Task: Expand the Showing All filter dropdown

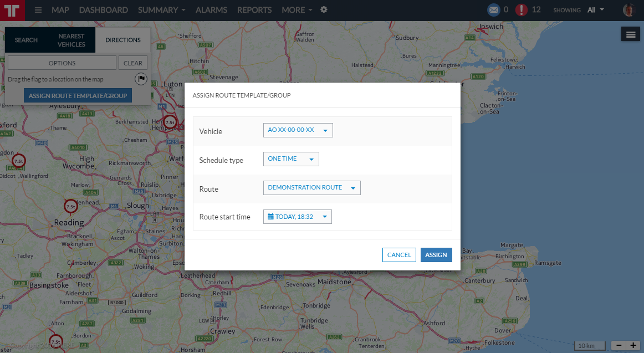Action: (596, 10)
